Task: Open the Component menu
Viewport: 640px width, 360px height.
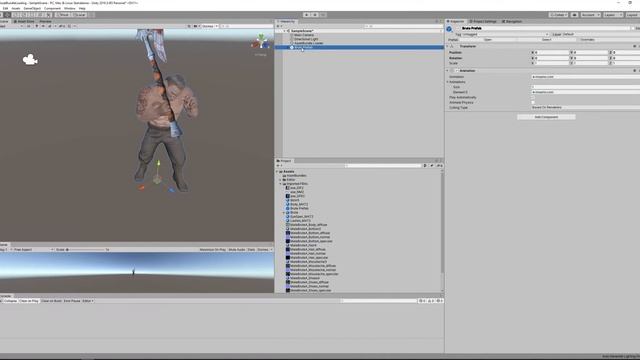Action: point(52,8)
